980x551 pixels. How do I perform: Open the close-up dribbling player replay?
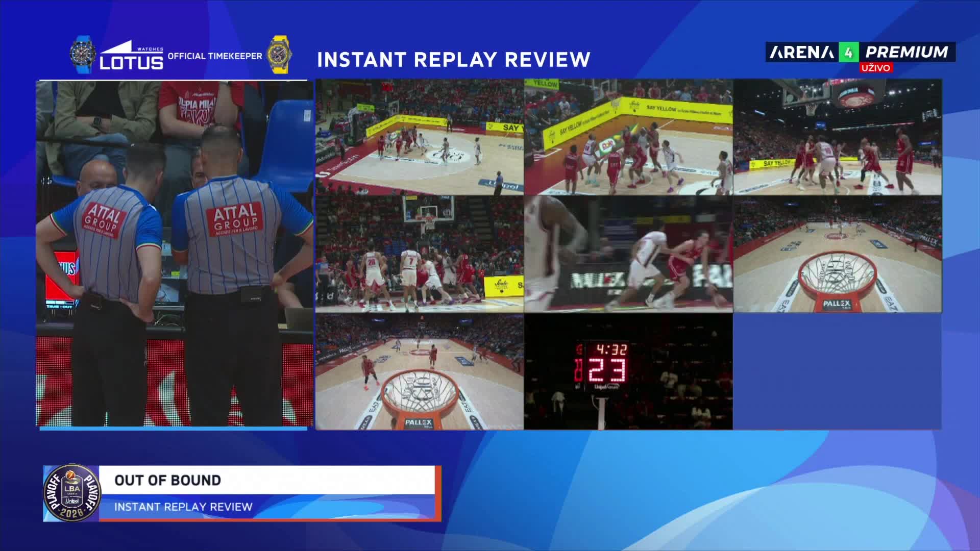628,254
